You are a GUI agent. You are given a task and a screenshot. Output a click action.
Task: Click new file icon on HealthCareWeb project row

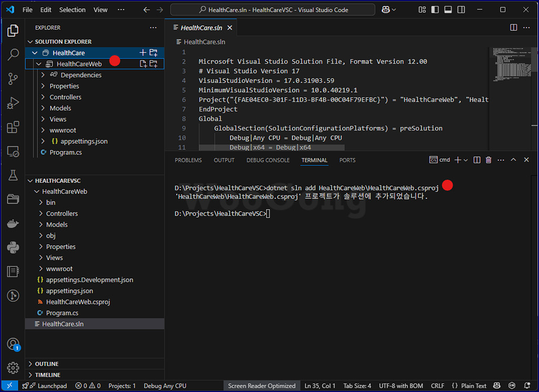tap(143, 64)
